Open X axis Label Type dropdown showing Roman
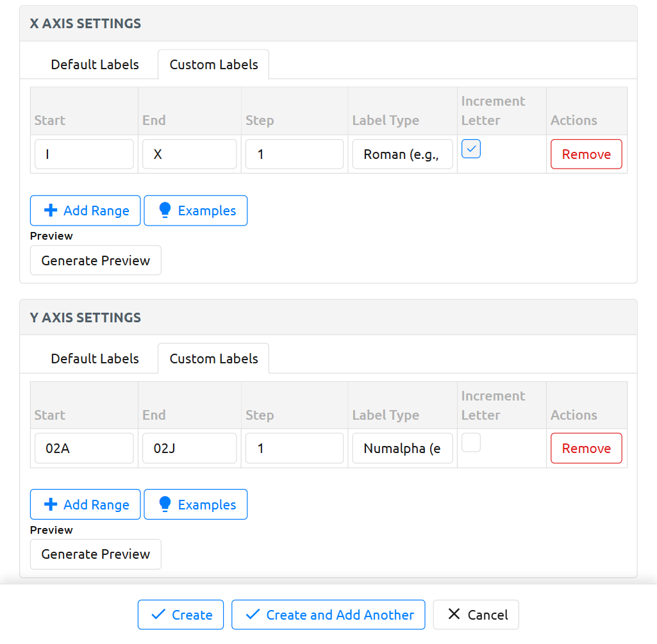Image resolution: width=657 pixels, height=644 pixels. tap(402, 154)
